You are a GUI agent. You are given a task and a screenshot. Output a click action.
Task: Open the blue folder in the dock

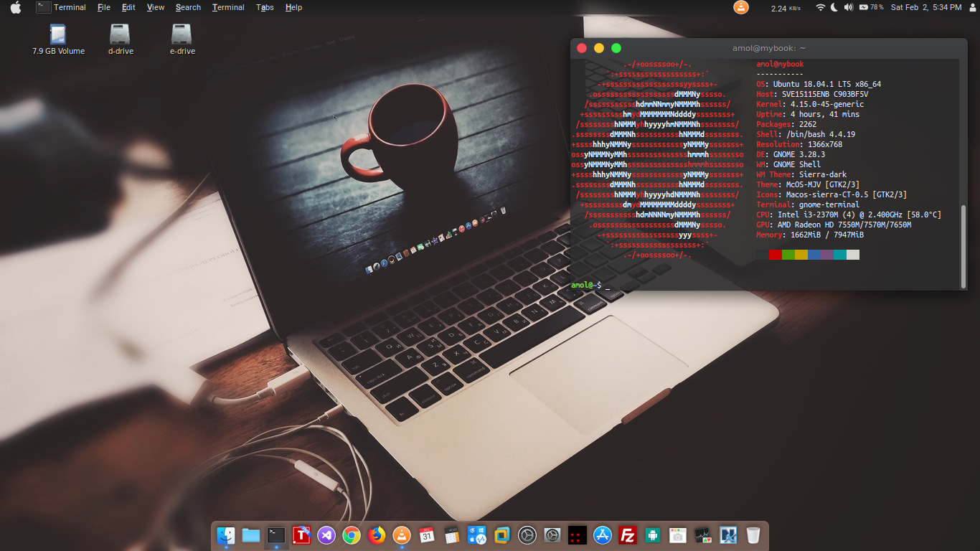(251, 535)
